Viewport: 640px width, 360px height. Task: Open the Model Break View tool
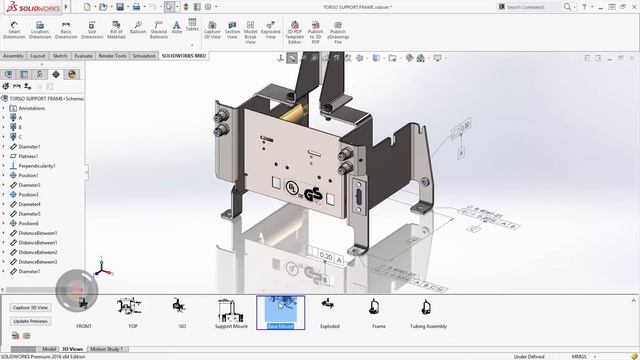pyautogui.click(x=251, y=33)
